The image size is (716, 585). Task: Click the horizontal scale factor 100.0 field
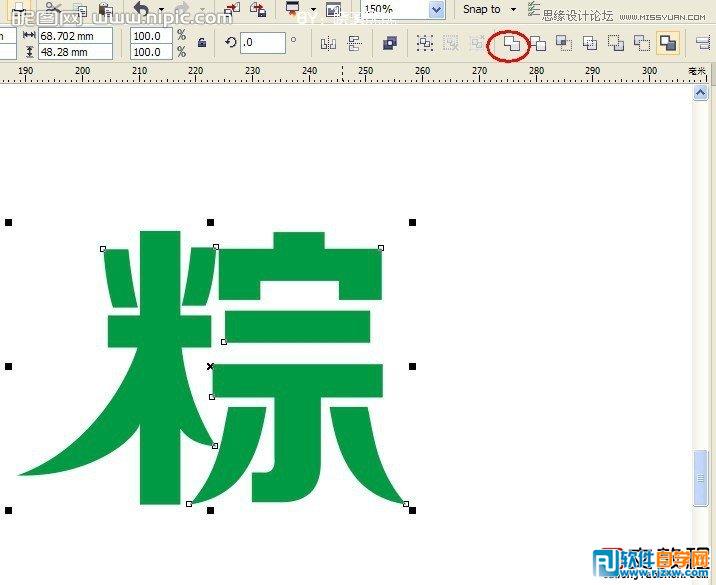[151, 36]
